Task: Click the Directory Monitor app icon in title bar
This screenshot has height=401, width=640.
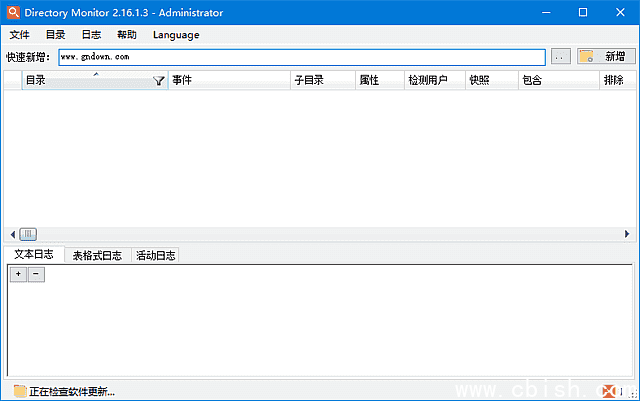Action: [13, 12]
